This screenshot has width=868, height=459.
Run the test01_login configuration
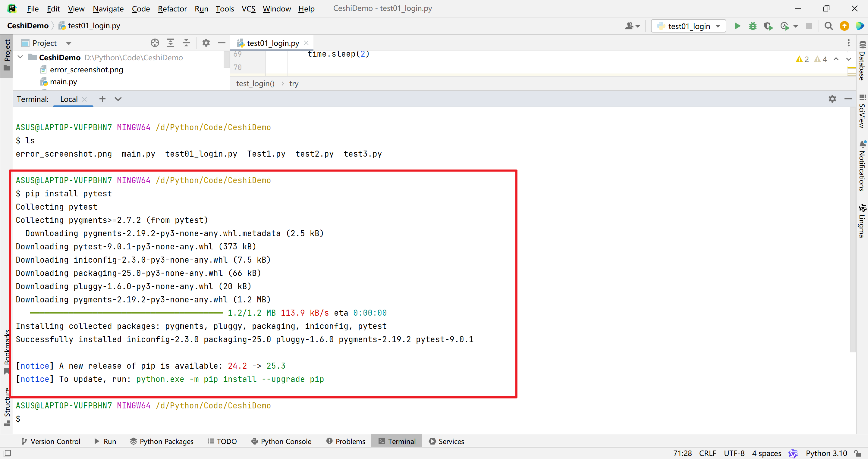tap(737, 26)
